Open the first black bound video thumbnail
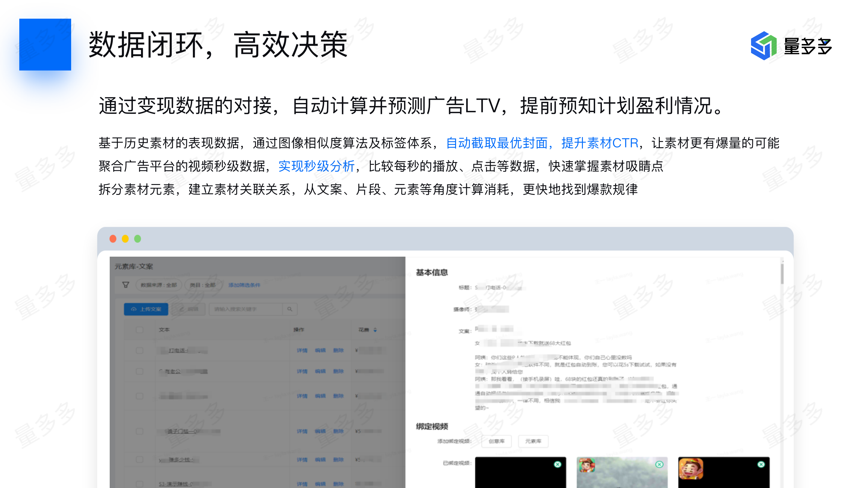This screenshot has height=488, width=868. (x=520, y=472)
